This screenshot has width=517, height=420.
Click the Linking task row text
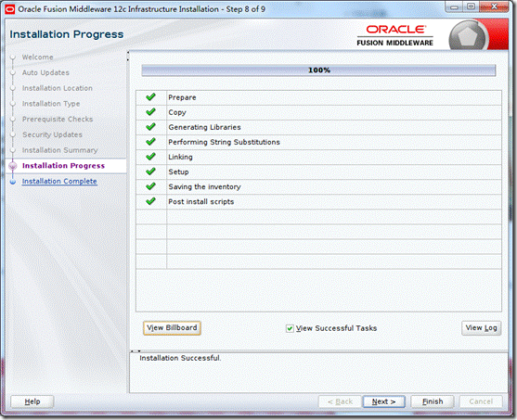[x=180, y=157]
